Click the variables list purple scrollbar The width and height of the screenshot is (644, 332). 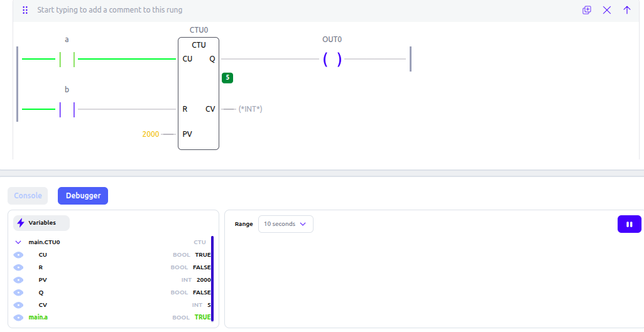(x=212, y=278)
